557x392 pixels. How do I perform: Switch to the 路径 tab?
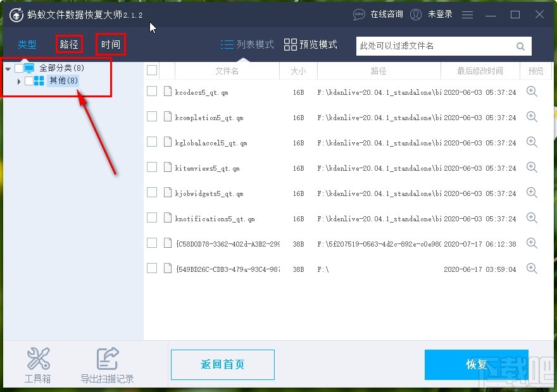coord(69,44)
